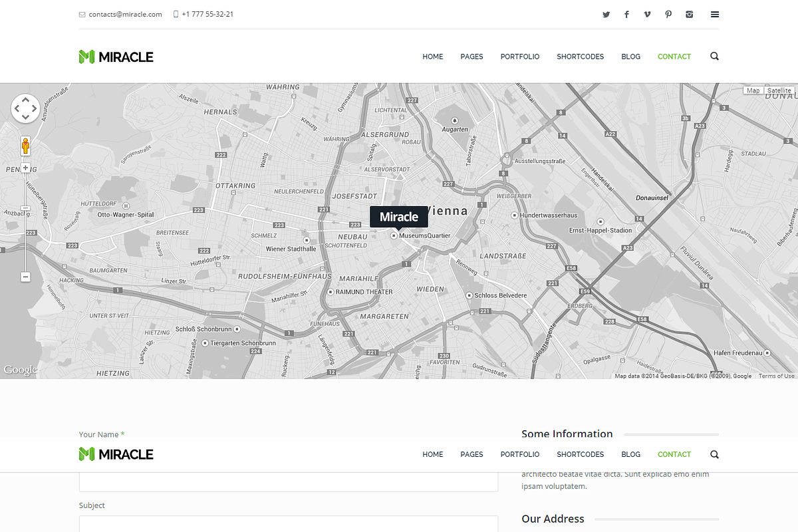Open SHORTCODES in main navigation
Viewport: 798px width, 532px height.
581,57
